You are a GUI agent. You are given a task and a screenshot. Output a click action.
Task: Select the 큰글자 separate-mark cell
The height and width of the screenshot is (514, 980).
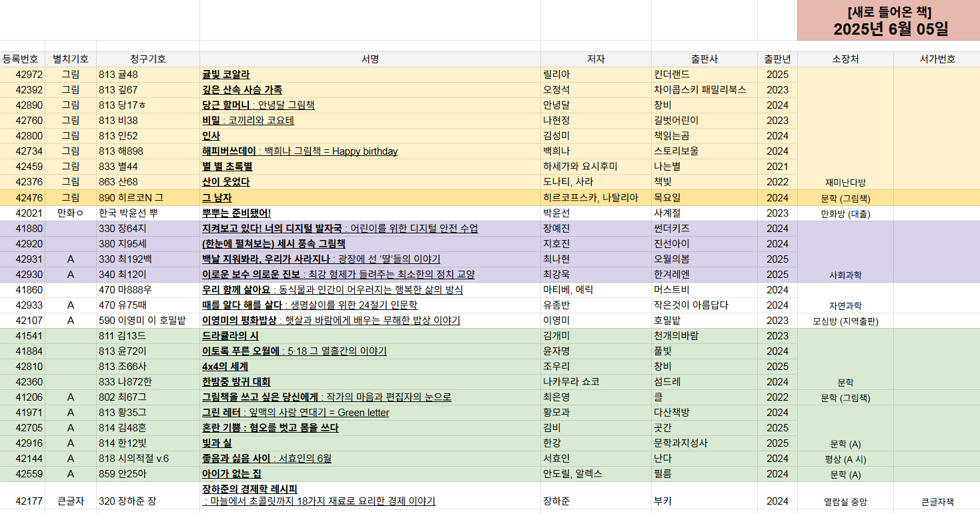click(x=71, y=496)
